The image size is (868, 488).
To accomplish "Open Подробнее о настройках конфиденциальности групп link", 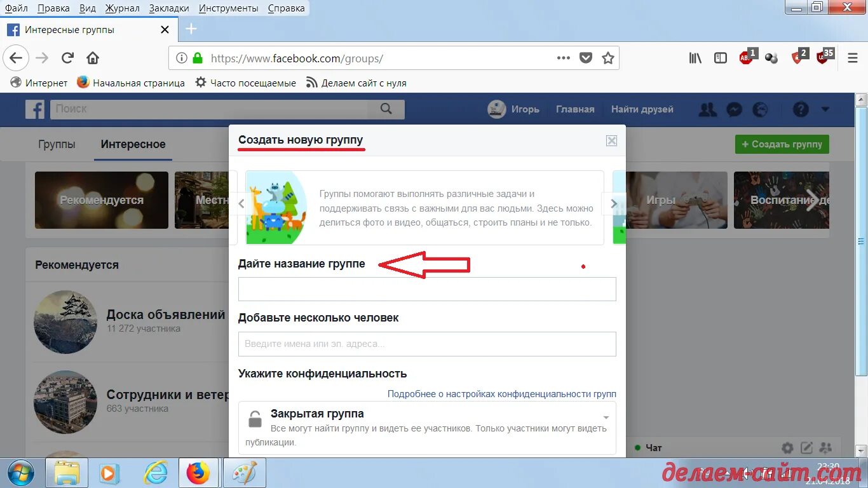I will coord(502,394).
